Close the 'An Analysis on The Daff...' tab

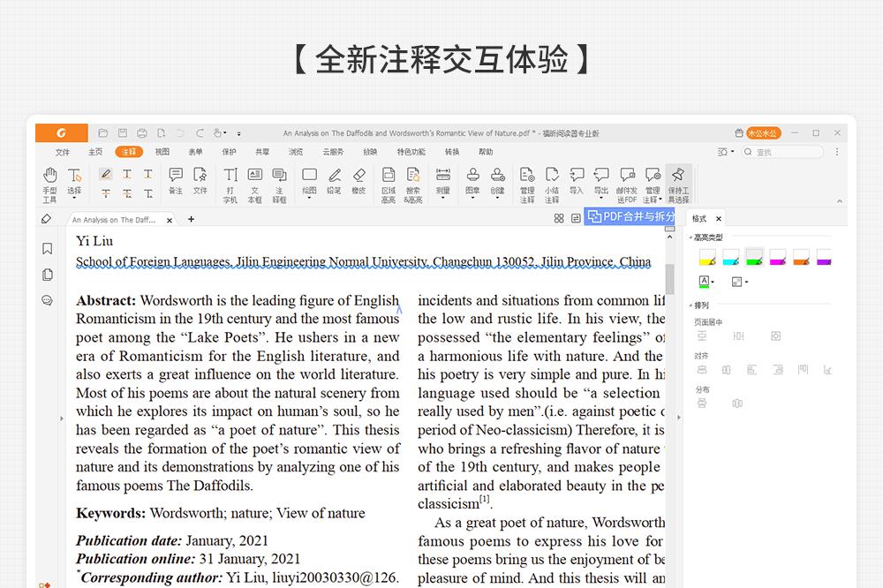pos(170,220)
